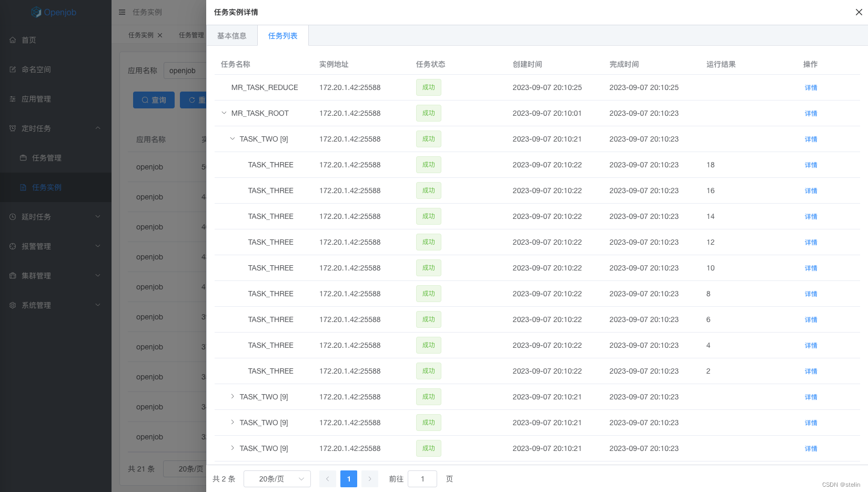Viewport: 868px width, 492px height.
Task: Open 详情 for MR_TASK_ROOT
Action: (x=811, y=114)
